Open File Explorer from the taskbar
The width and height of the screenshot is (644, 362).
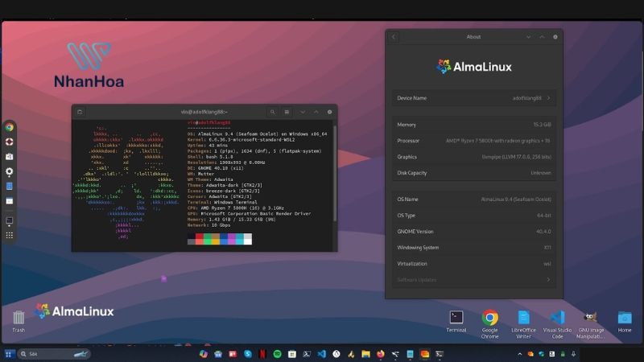point(365,354)
